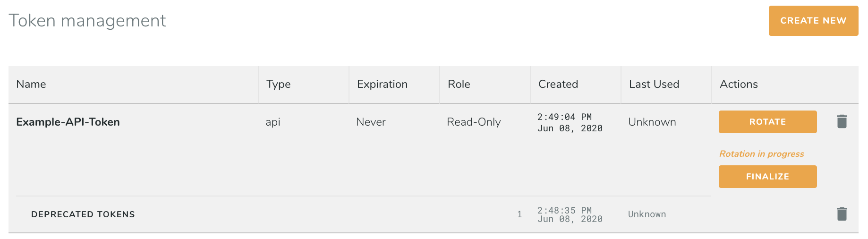
Task: Click the Read-Only role value
Action: 474,122
